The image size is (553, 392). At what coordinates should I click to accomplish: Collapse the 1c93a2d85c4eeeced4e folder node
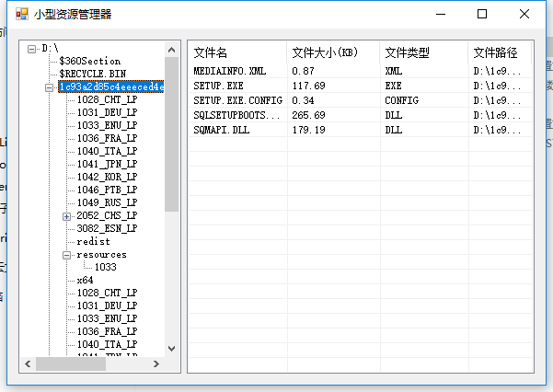click(x=50, y=87)
